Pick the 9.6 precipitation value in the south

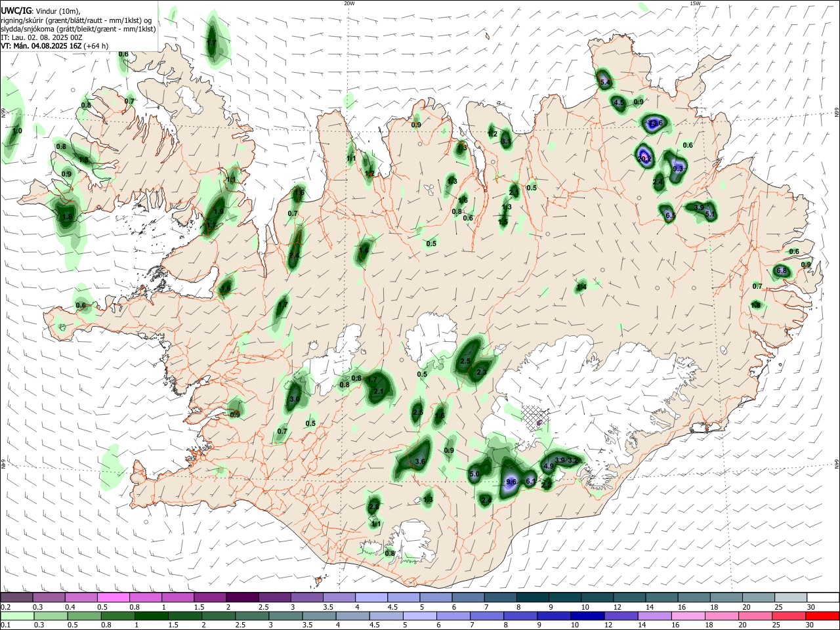point(512,482)
